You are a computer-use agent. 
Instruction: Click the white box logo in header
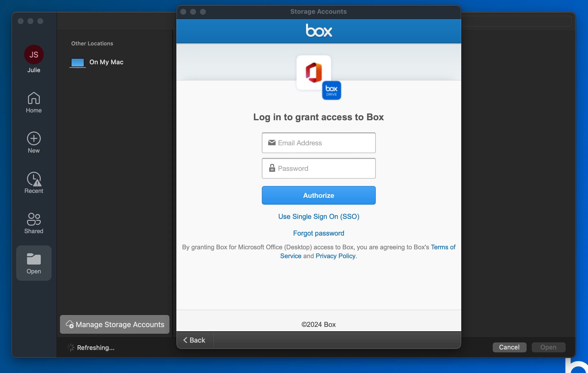(x=319, y=31)
